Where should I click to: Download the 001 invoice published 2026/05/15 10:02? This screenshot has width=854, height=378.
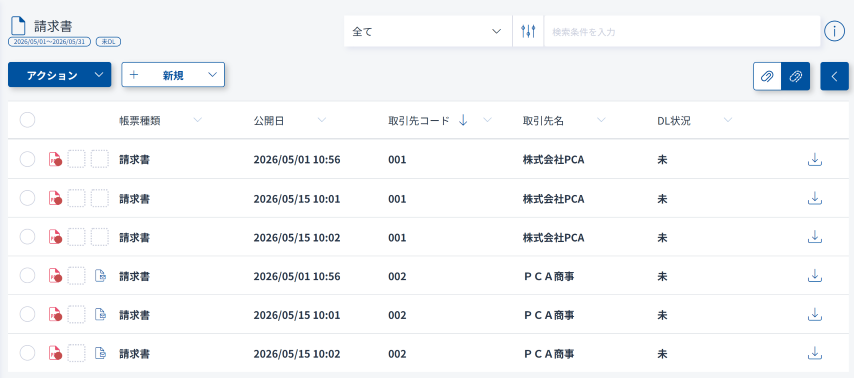[x=814, y=237]
